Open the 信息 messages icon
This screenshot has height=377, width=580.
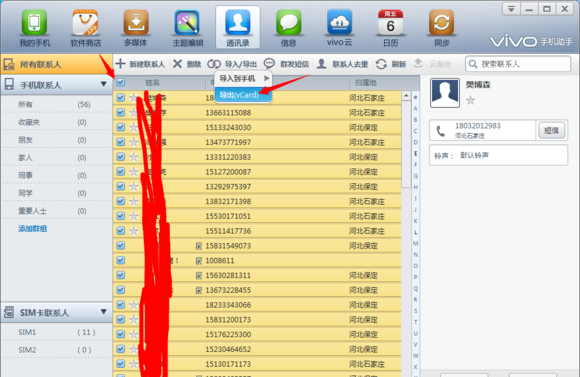pos(289,23)
